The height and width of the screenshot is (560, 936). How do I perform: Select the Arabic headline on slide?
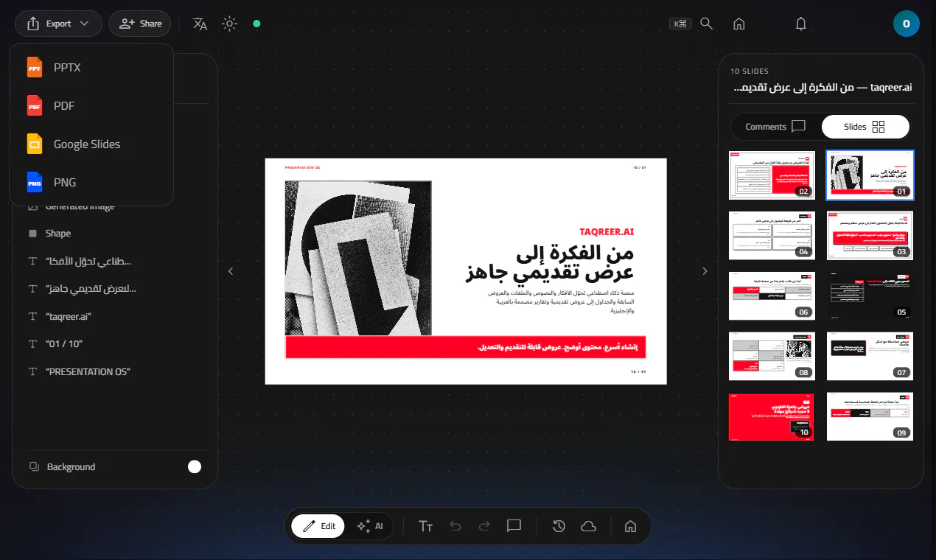click(x=549, y=263)
